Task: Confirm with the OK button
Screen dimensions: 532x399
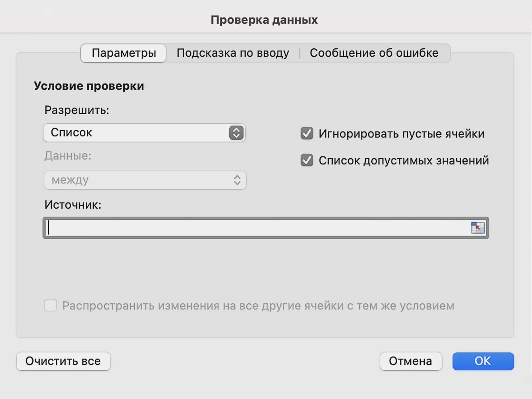Action: point(483,361)
